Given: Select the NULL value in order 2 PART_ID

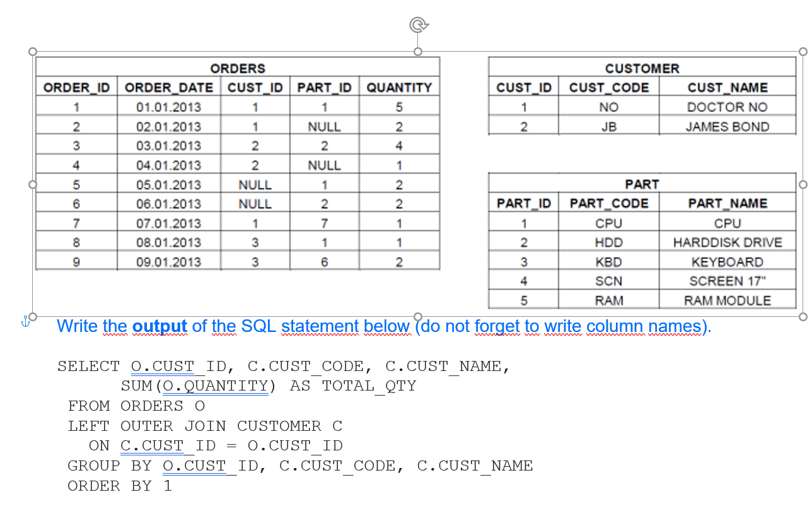Looking at the screenshot, I should point(324,126).
